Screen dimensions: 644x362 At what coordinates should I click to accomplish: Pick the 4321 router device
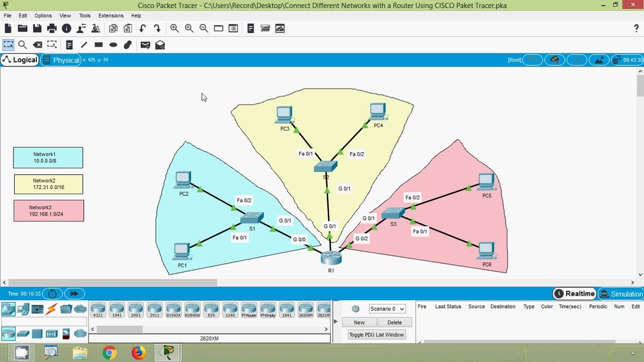click(x=98, y=310)
